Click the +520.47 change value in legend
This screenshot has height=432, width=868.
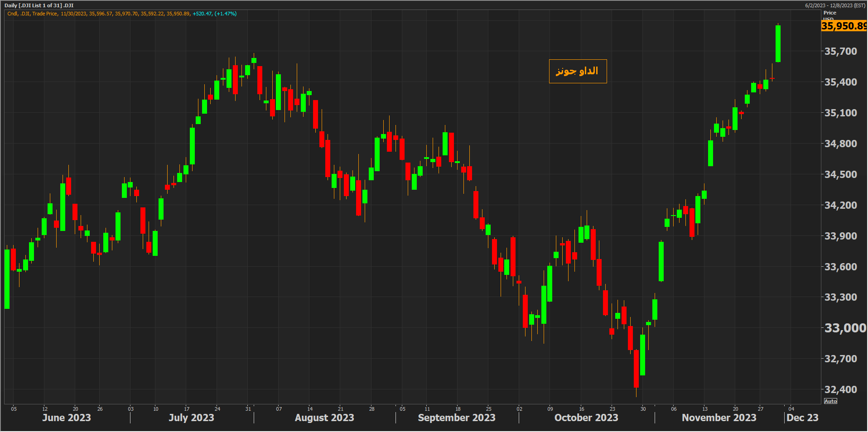click(x=202, y=14)
